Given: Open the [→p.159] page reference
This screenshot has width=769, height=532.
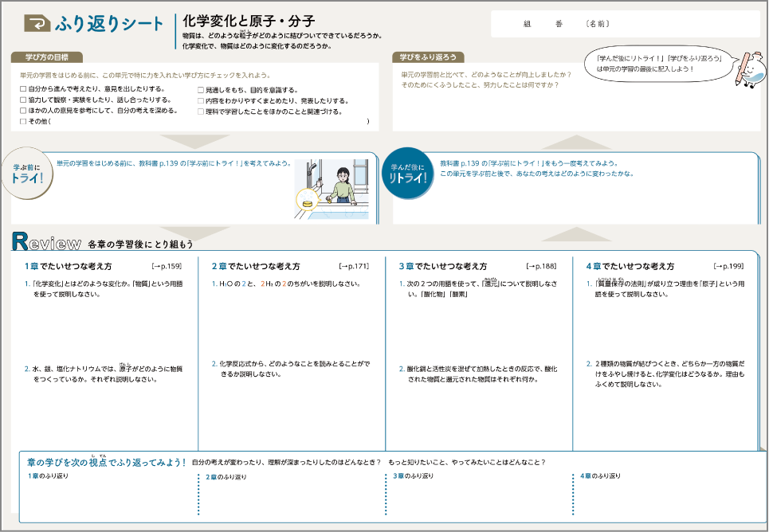Looking at the screenshot, I should point(167,266).
